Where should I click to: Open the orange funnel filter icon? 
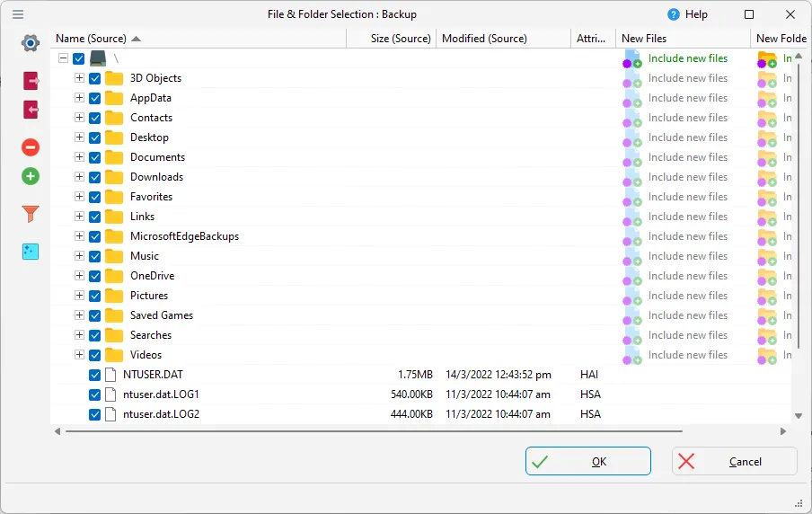click(31, 214)
